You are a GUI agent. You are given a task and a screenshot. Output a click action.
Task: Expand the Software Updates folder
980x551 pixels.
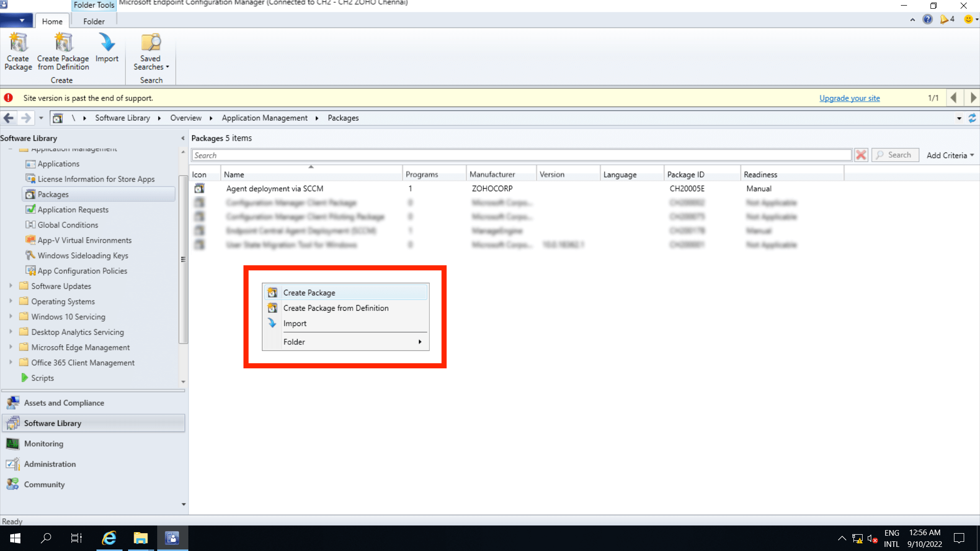pyautogui.click(x=11, y=286)
